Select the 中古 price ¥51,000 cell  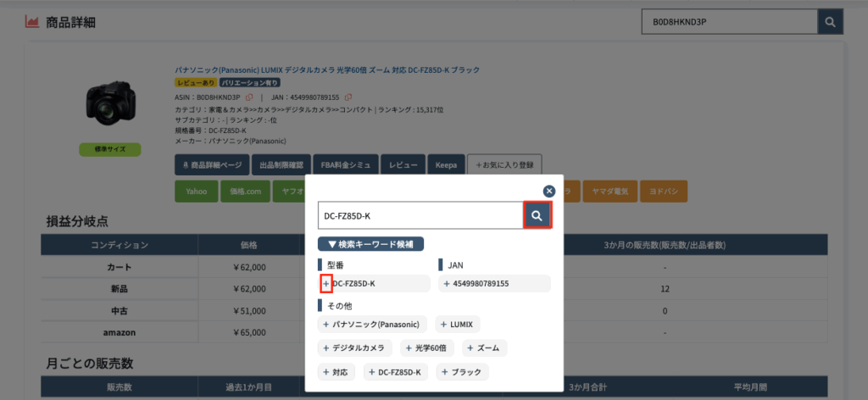(249, 311)
